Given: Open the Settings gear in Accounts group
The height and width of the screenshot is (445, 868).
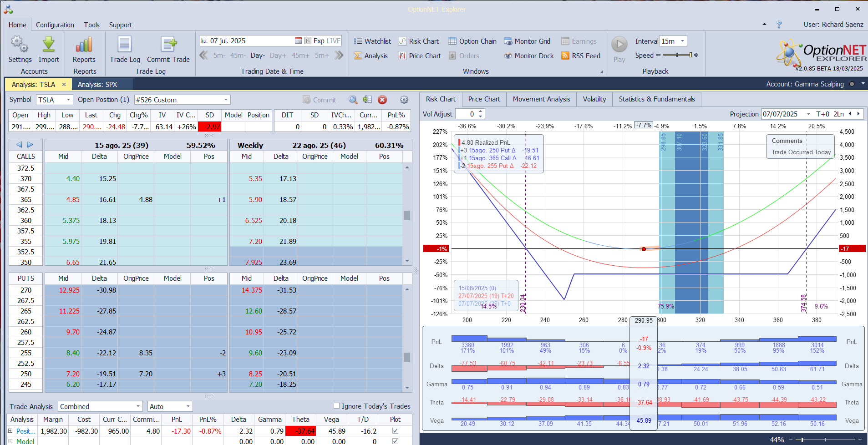Looking at the screenshot, I should pyautogui.click(x=20, y=44).
